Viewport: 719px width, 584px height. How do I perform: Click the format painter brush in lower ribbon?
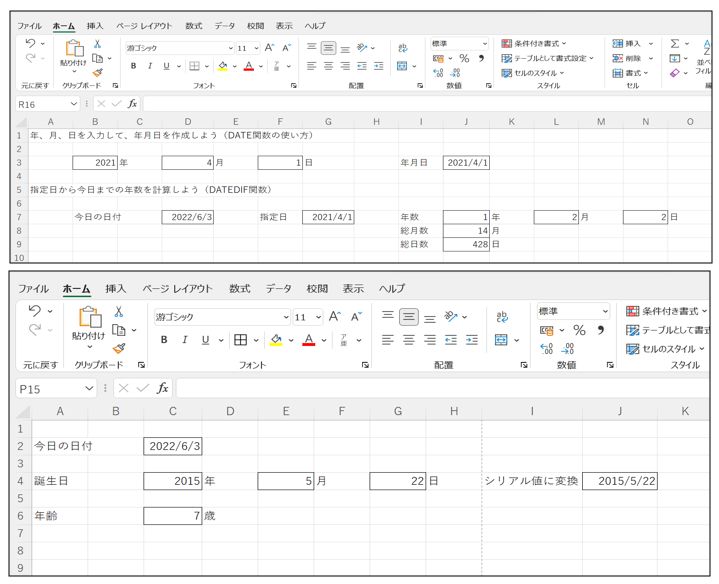click(x=119, y=348)
